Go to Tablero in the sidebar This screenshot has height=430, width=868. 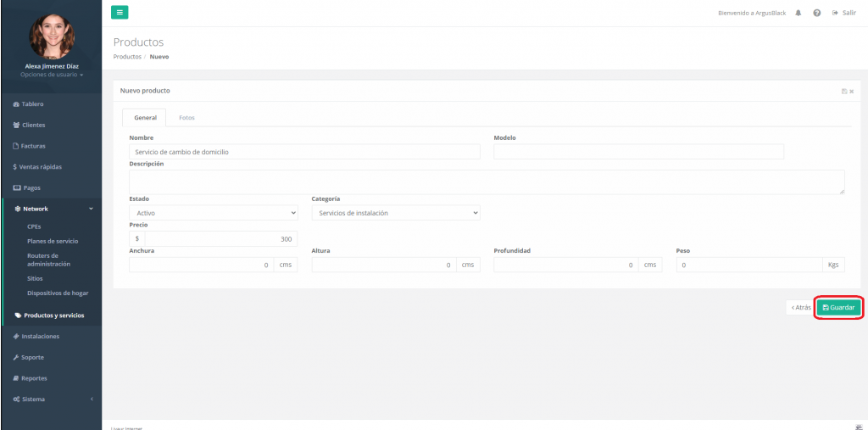(x=52, y=104)
